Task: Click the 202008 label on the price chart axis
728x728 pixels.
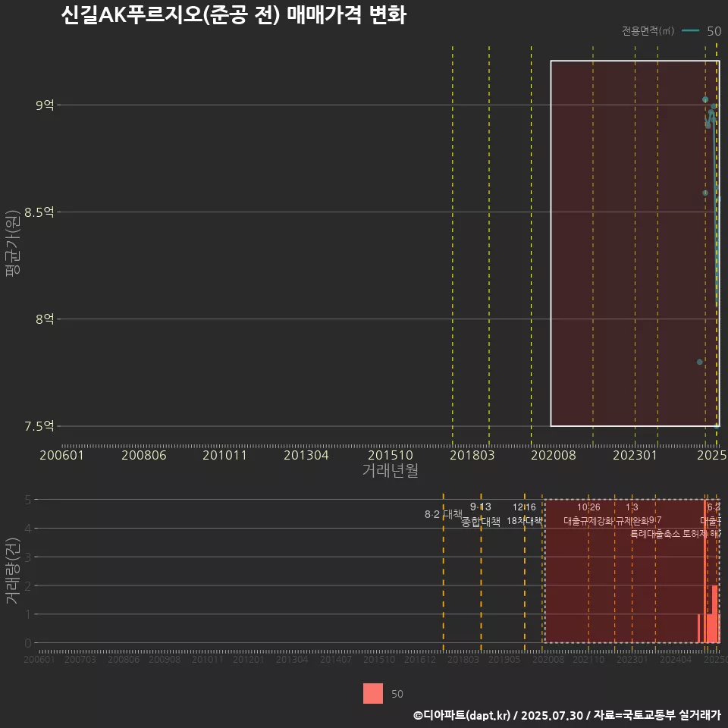Action: [x=554, y=455]
